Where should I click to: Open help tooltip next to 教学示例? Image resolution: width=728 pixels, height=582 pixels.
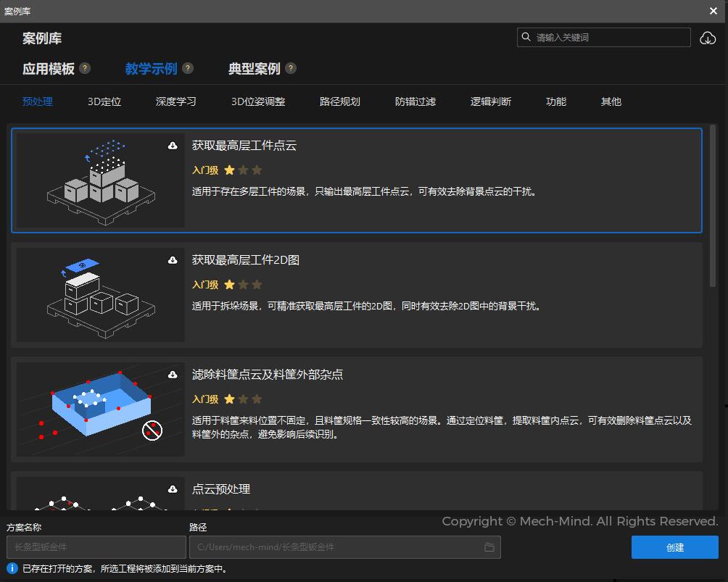(x=188, y=68)
